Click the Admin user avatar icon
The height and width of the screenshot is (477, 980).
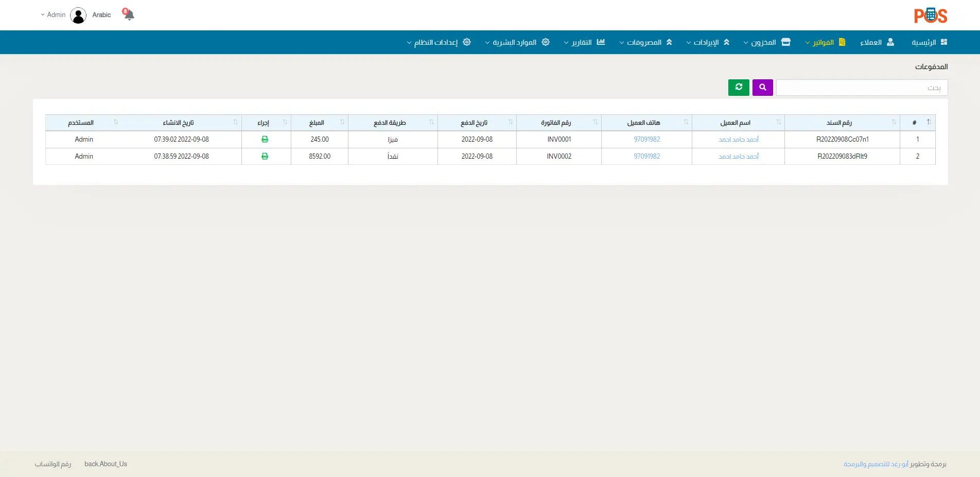78,15
